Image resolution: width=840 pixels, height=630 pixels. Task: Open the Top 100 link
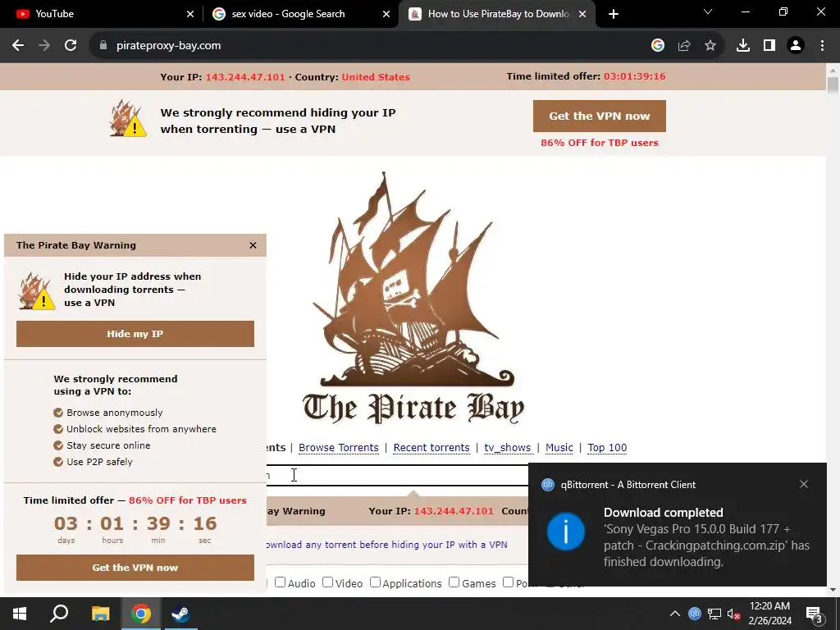[607, 447]
